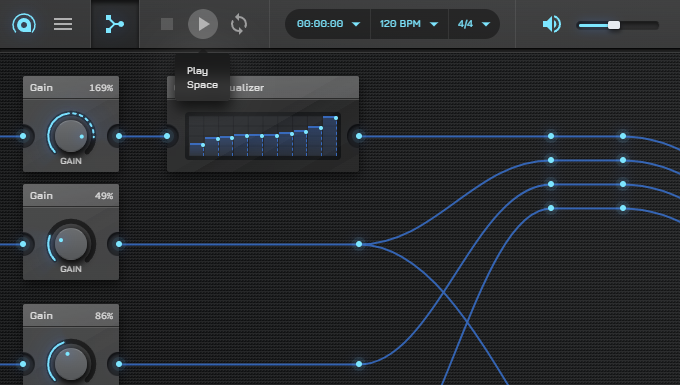The image size is (680, 385).
Task: Turn the 86% Gain knob
Action: (71, 363)
